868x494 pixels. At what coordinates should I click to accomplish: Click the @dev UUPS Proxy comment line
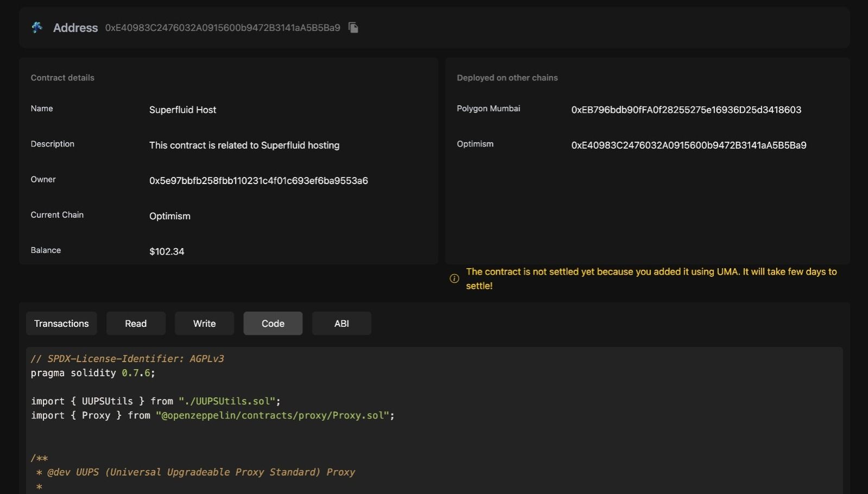(x=195, y=472)
